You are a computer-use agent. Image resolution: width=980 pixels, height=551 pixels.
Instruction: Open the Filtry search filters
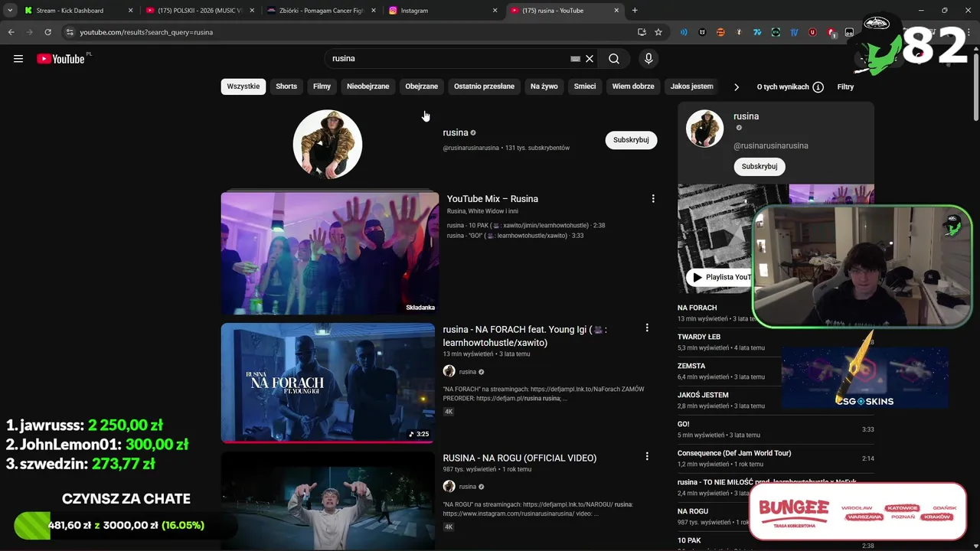tap(845, 86)
